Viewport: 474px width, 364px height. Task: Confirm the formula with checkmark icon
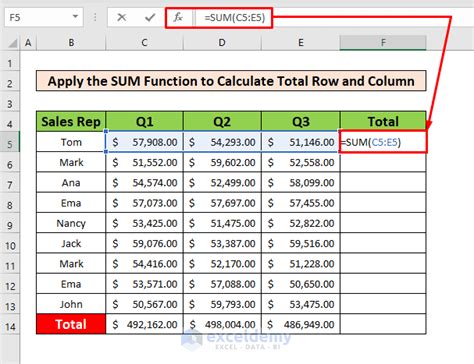pyautogui.click(x=150, y=17)
